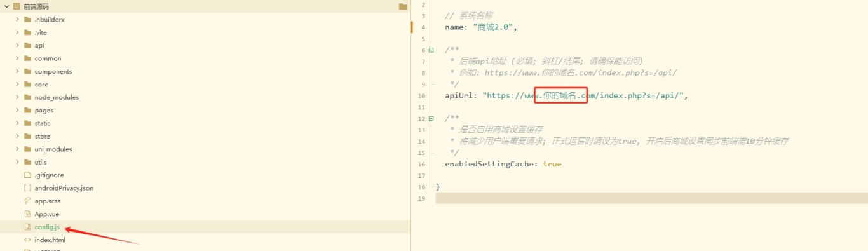Click the App.vue file icon
868x251 pixels.
tap(27, 214)
